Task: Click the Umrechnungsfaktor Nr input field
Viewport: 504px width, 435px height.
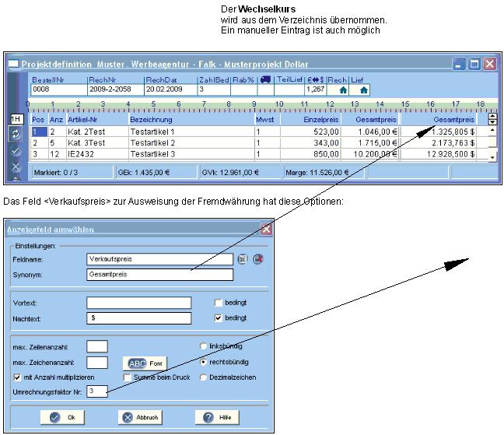Action: [x=96, y=391]
